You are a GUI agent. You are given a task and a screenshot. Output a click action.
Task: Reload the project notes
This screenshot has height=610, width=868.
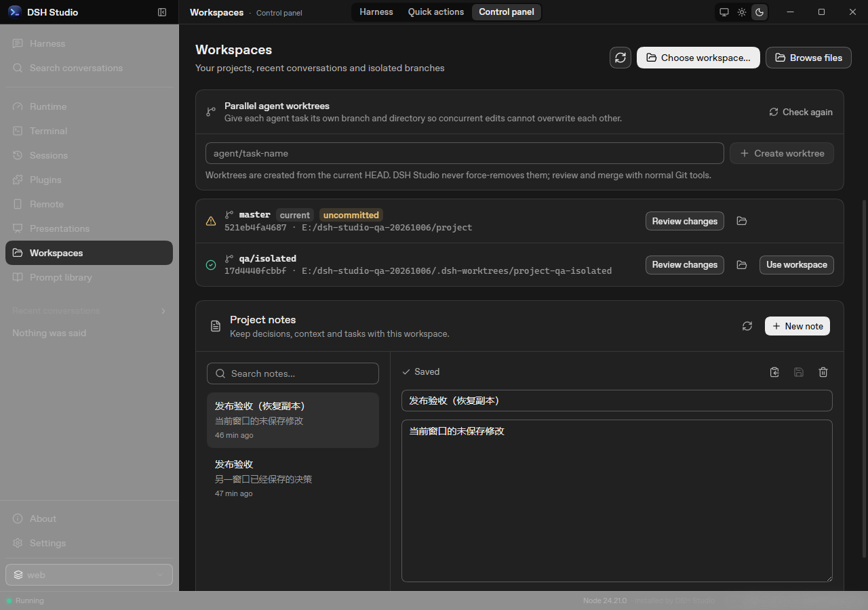(747, 326)
